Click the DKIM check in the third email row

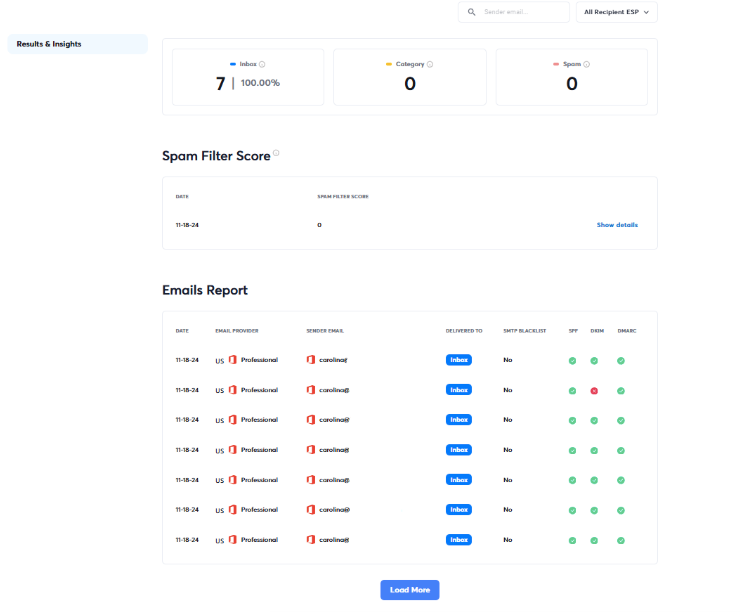click(x=594, y=420)
